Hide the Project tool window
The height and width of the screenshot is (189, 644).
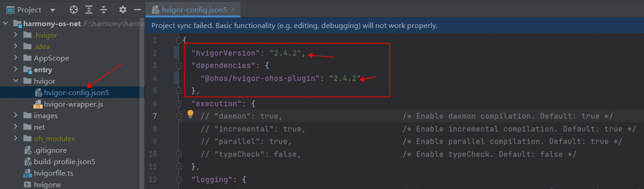137,10
